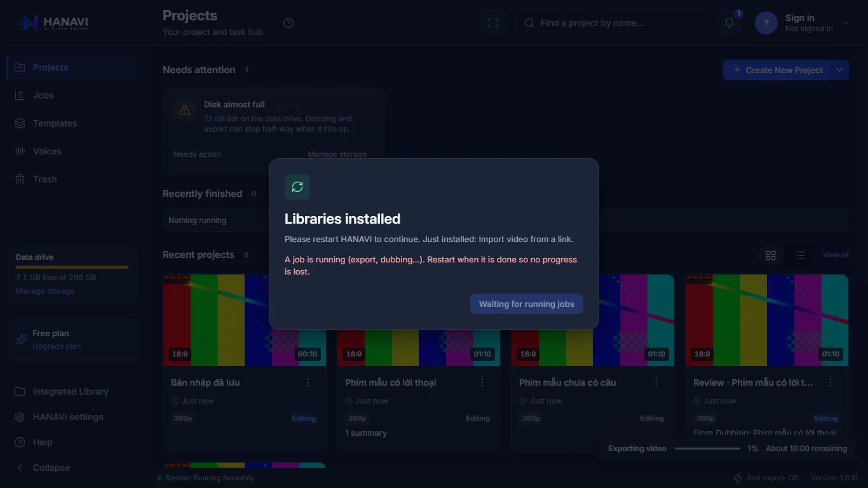Click the refresh icon in the Libraries installed dialog
This screenshot has height=488, width=868.
coord(297,187)
